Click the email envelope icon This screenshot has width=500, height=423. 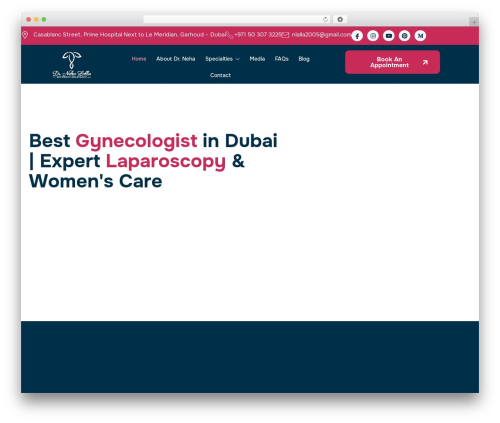285,35
